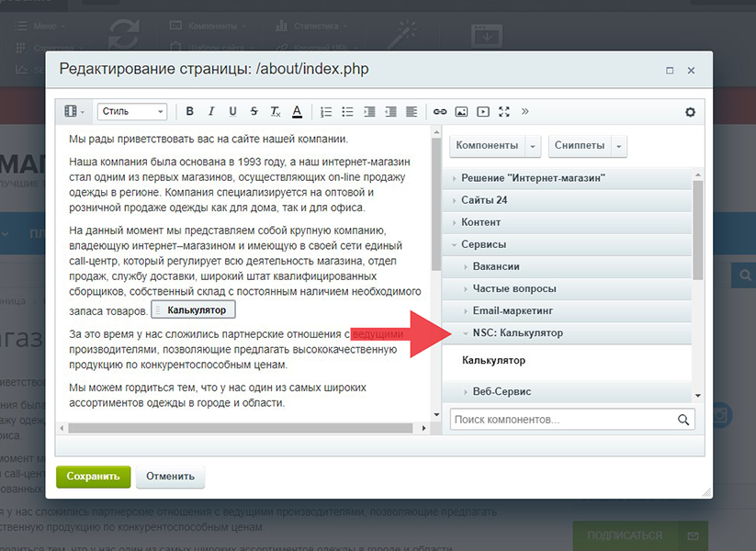Insert video with the video icon
This screenshot has height=551, width=756.
482,112
